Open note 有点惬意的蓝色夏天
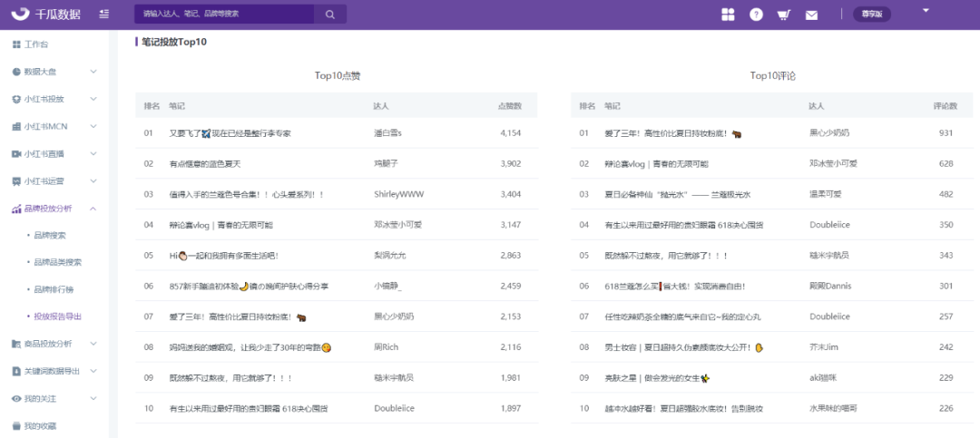 205,164
